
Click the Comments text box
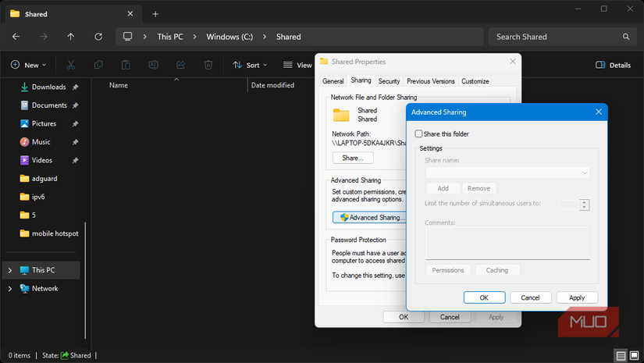tap(507, 243)
